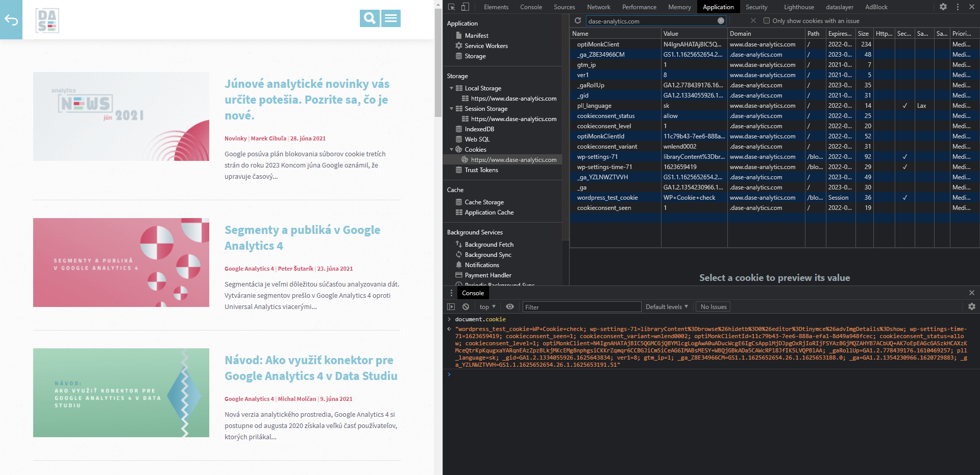Open the Default levels dropdown

(667, 306)
